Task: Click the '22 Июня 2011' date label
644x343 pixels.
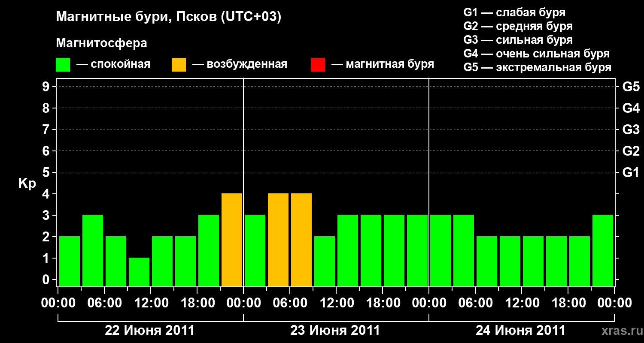Action: (150, 331)
